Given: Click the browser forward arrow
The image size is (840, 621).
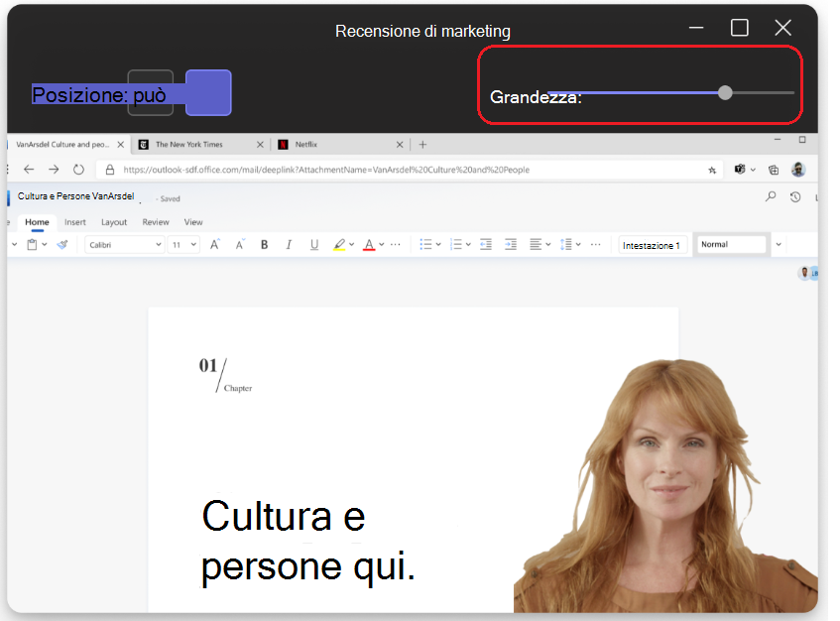Looking at the screenshot, I should tap(54, 170).
